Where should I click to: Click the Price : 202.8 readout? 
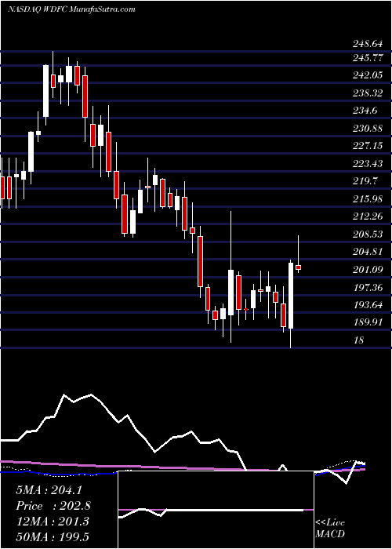click(x=53, y=506)
